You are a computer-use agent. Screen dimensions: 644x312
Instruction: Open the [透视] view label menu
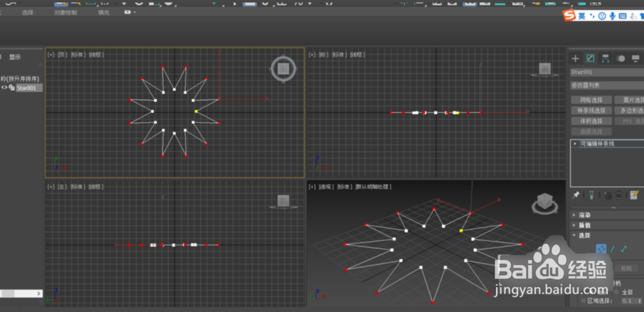point(327,187)
